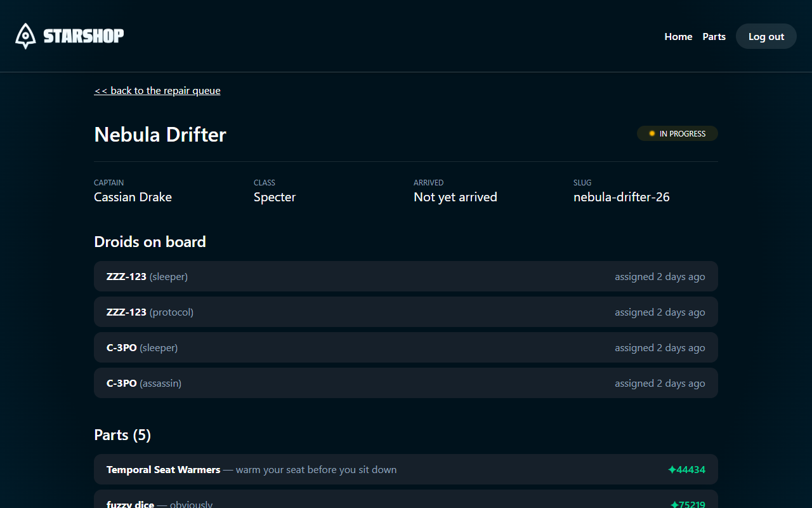Go to the Parts nav link
Image resolution: width=812 pixels, height=508 pixels.
point(714,36)
